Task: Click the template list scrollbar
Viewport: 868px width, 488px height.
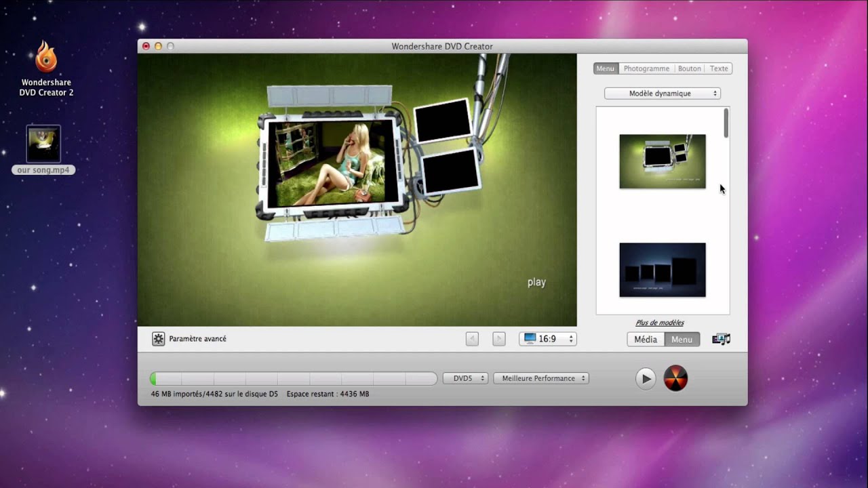Action: [x=726, y=123]
